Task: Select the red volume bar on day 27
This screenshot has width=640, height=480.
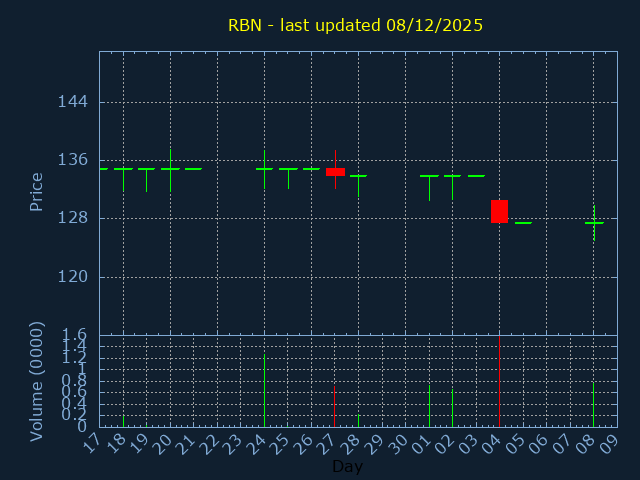Action: [334, 406]
